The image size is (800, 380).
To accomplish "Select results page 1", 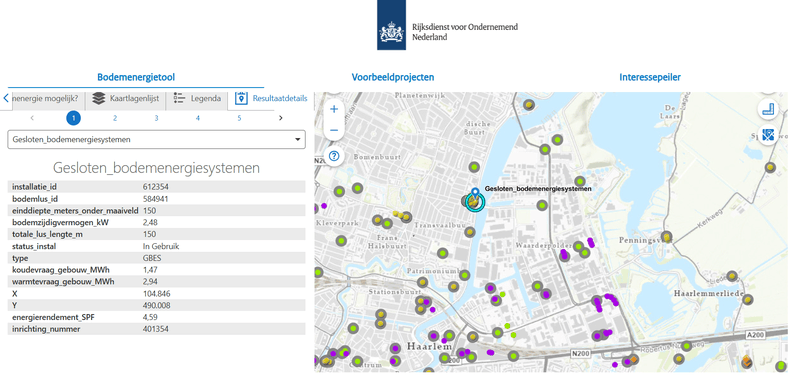I will [73, 118].
